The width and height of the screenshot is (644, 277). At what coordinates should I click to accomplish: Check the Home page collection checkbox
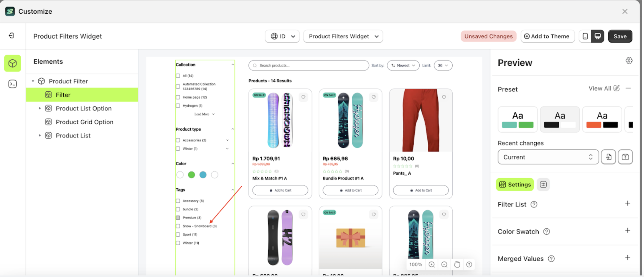pos(178,97)
